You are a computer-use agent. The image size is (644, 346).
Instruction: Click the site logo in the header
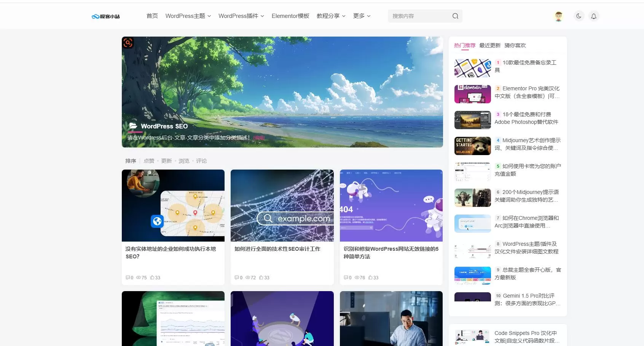click(106, 16)
